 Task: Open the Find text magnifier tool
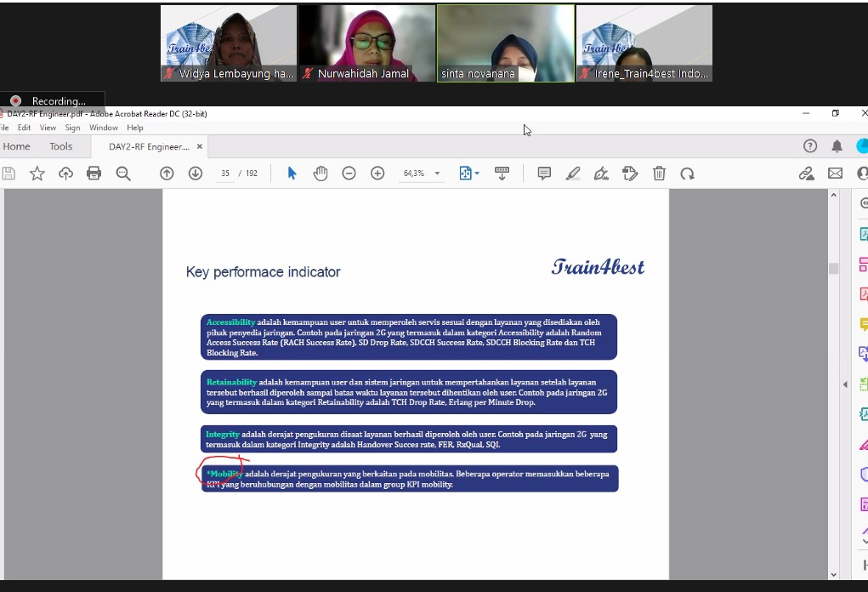click(x=123, y=174)
